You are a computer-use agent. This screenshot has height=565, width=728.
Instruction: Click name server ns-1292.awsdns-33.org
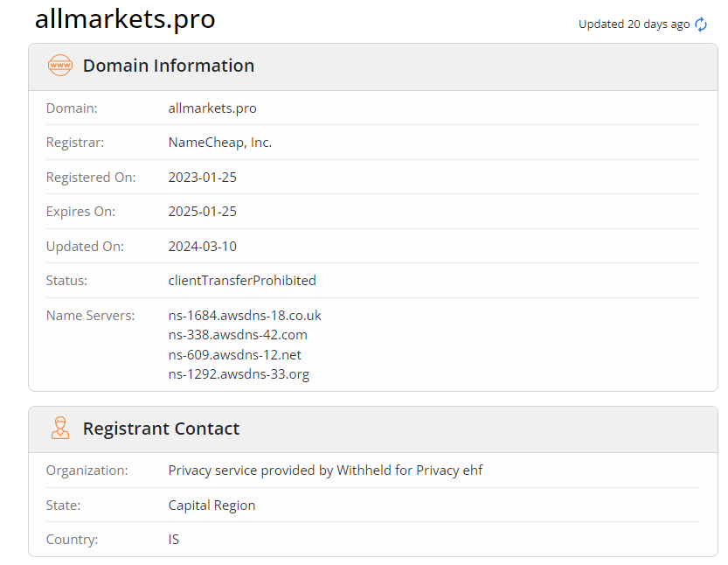[x=239, y=374]
